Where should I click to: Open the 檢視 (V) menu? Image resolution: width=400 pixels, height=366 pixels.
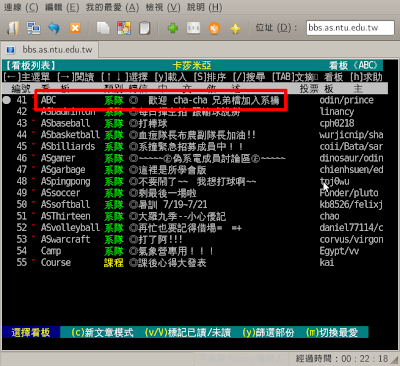163,7
